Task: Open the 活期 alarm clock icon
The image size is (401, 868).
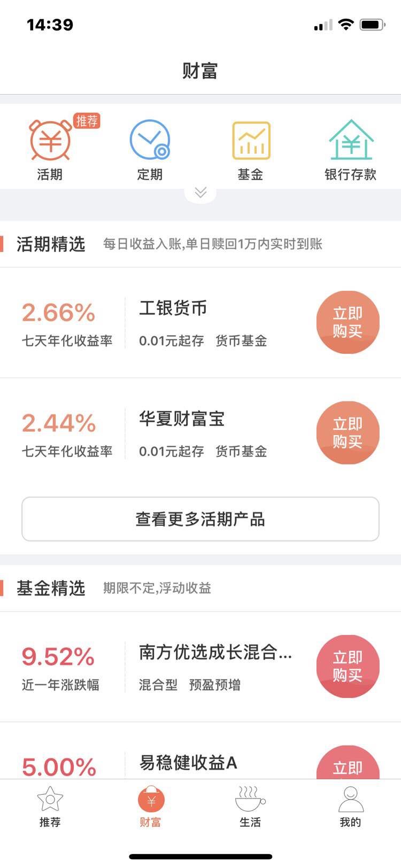Action: pyautogui.click(x=50, y=141)
